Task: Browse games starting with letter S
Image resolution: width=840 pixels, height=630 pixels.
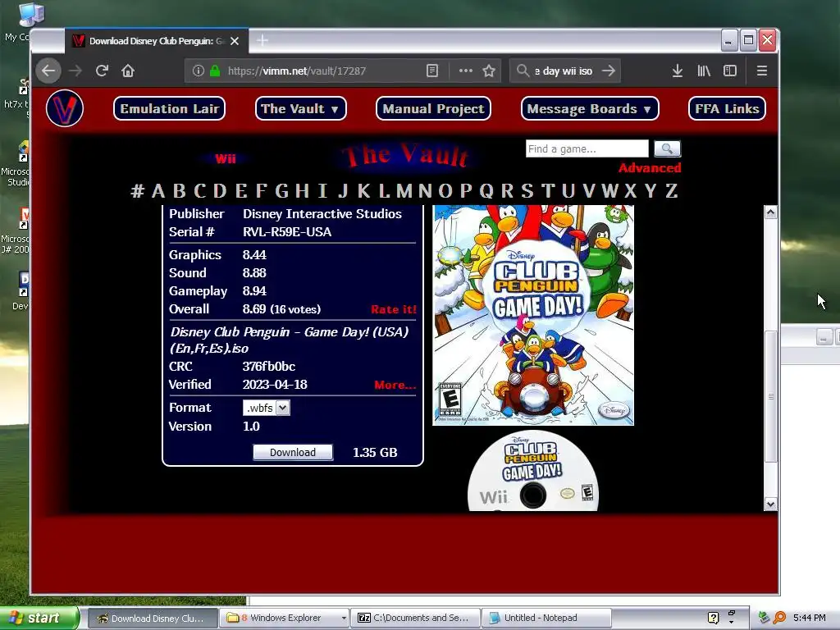Action: [527, 190]
